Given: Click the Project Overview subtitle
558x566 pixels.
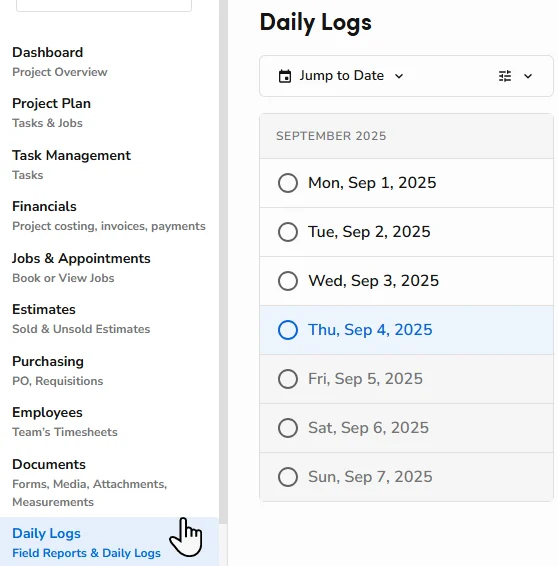Looking at the screenshot, I should 60,72.
